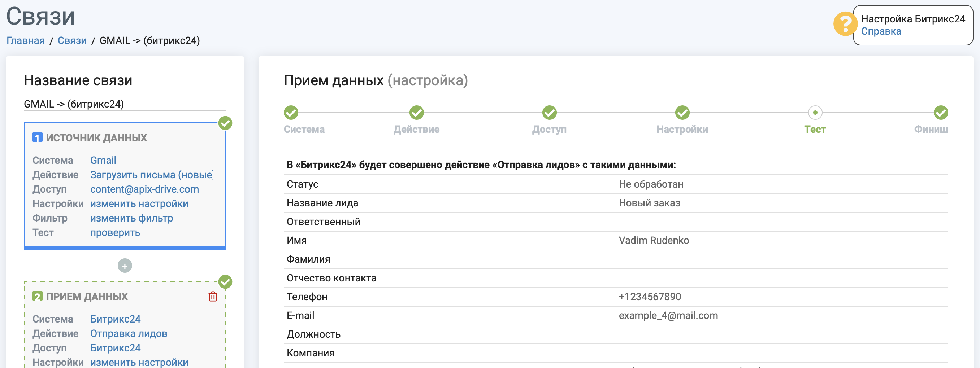Go to the Система step checkmark
Image resolution: width=980 pixels, height=368 pixels.
pos(291,113)
